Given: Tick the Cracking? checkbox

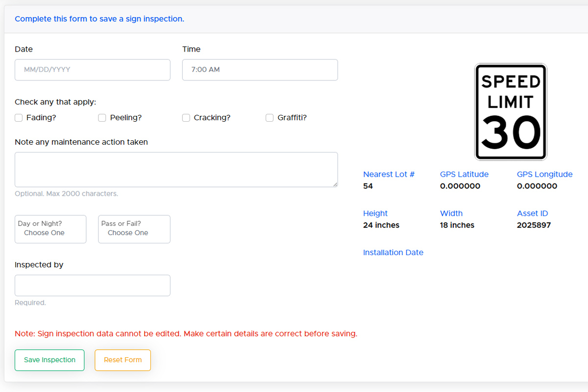Looking at the screenshot, I should (186, 118).
